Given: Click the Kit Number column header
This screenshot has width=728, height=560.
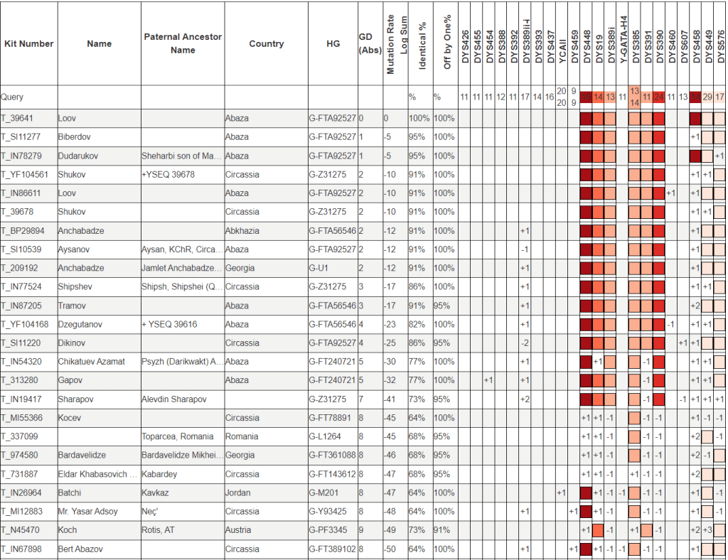Looking at the screenshot, I should (x=28, y=43).
